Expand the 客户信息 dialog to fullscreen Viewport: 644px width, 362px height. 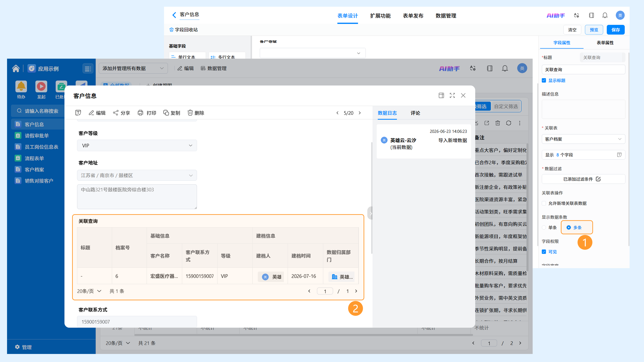pos(452,95)
